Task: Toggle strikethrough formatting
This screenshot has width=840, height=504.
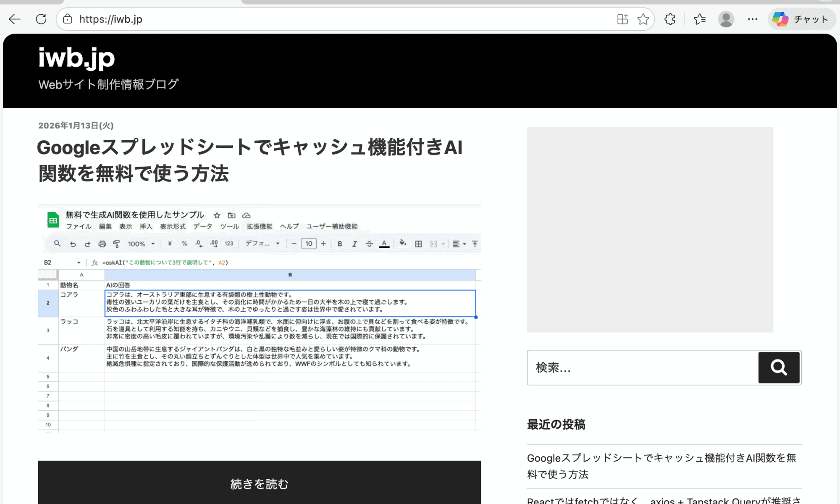Action: pos(369,244)
